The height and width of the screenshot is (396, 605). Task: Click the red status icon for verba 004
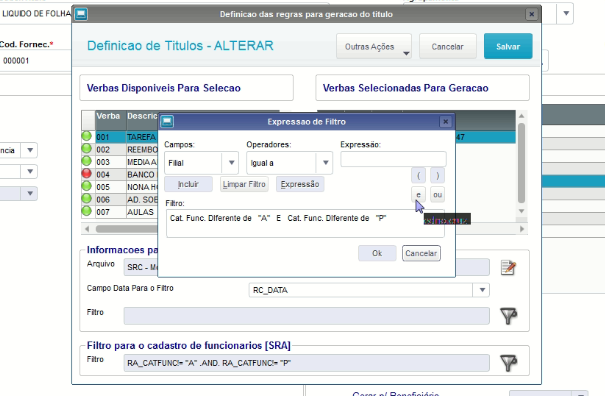87,174
